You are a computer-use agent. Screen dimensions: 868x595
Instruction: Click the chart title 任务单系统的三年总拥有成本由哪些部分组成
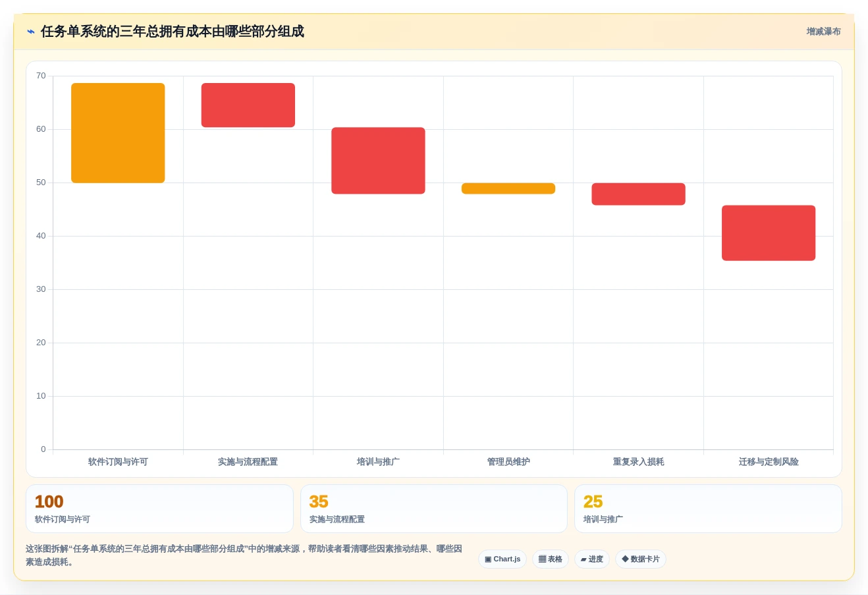pos(172,32)
